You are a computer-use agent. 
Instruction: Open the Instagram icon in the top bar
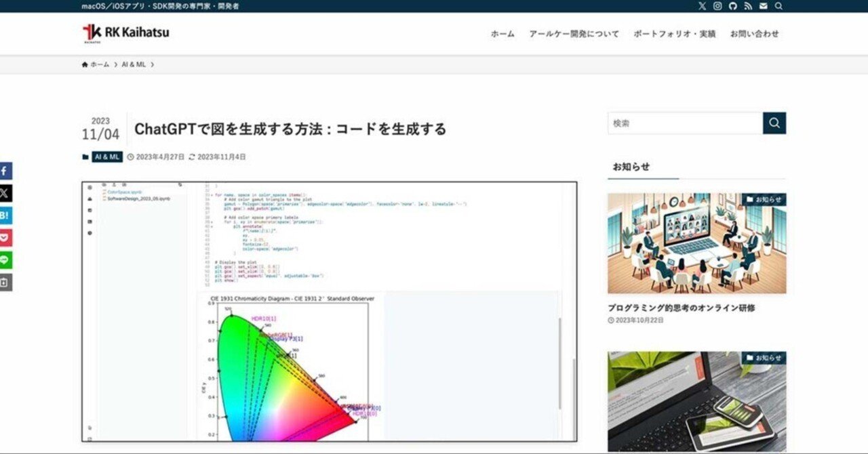pyautogui.click(x=717, y=6)
